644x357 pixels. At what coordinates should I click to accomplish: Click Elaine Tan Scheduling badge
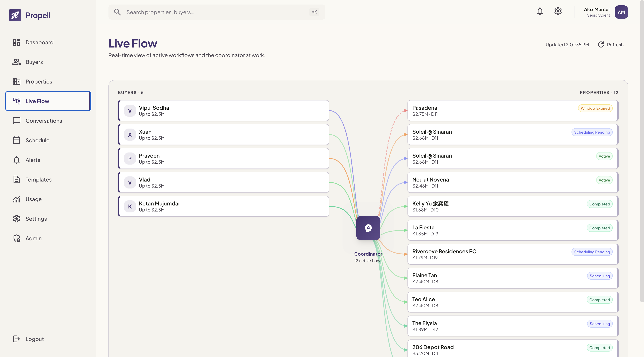point(600,276)
